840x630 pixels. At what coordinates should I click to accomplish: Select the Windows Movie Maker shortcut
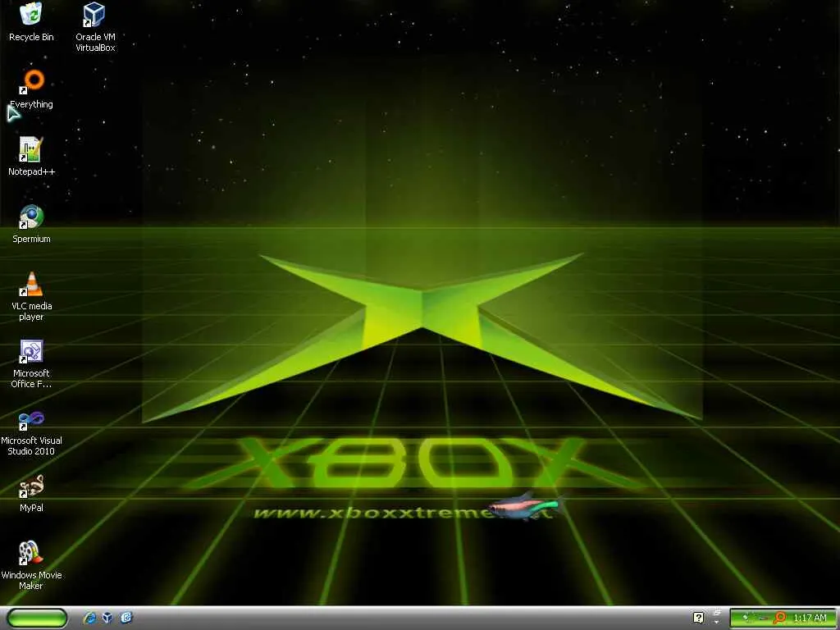(31, 565)
